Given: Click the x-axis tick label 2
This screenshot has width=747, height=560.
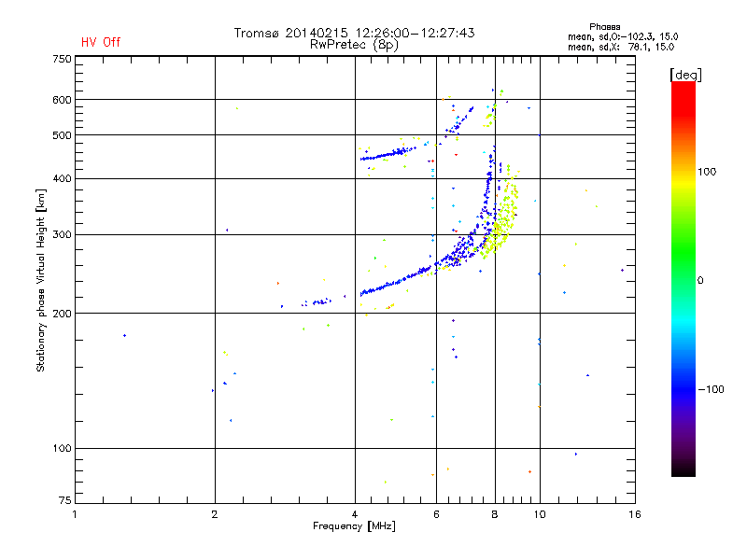Looking at the screenshot, I should click(x=215, y=514).
